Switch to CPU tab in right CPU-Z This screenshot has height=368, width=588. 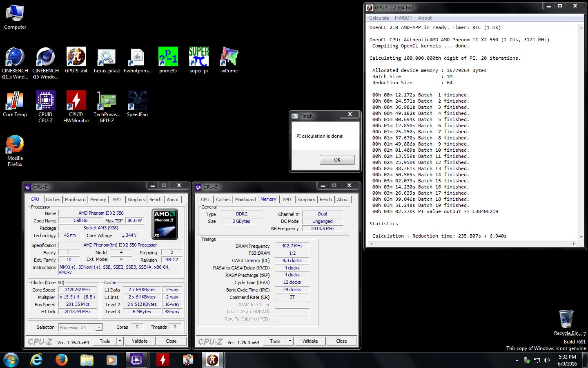pyautogui.click(x=205, y=200)
